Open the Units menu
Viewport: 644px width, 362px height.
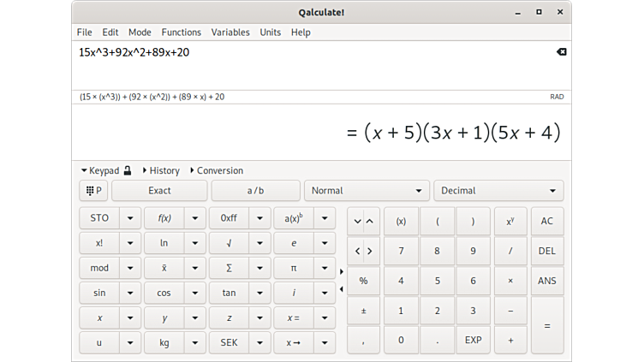click(x=270, y=33)
